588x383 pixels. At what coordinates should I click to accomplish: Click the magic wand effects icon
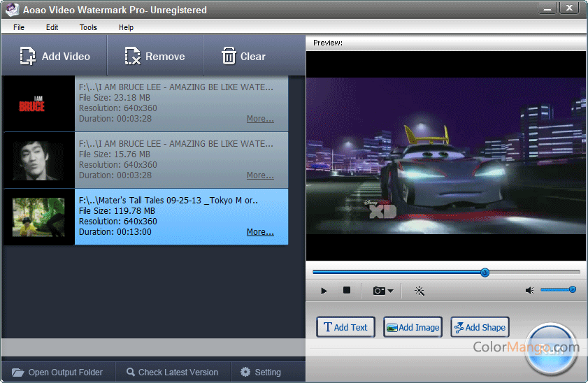tap(420, 291)
